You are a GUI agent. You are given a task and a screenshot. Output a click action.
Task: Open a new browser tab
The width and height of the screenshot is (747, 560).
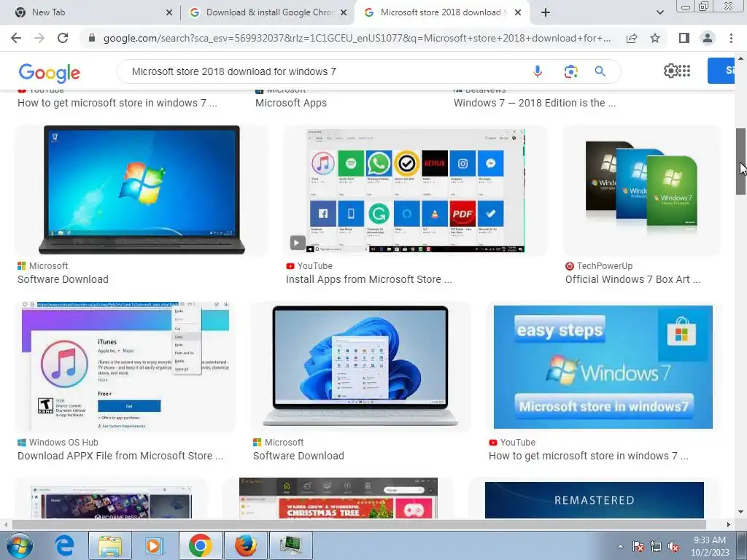pos(546,12)
